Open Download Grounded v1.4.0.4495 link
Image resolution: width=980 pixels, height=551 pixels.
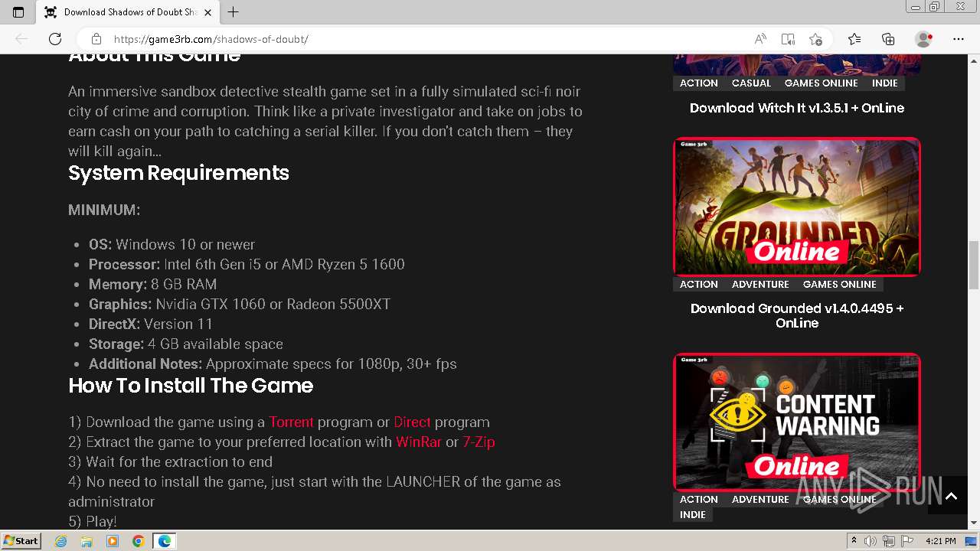point(797,315)
